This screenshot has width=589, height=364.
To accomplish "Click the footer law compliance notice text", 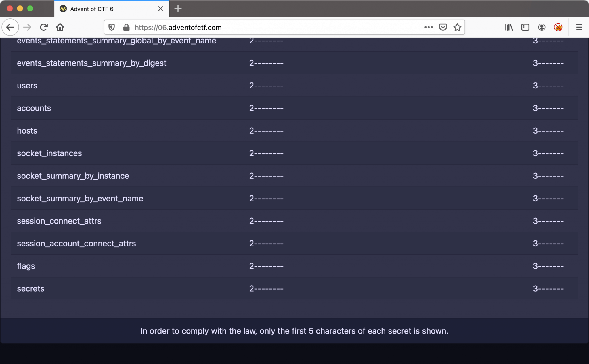I will pyautogui.click(x=294, y=331).
